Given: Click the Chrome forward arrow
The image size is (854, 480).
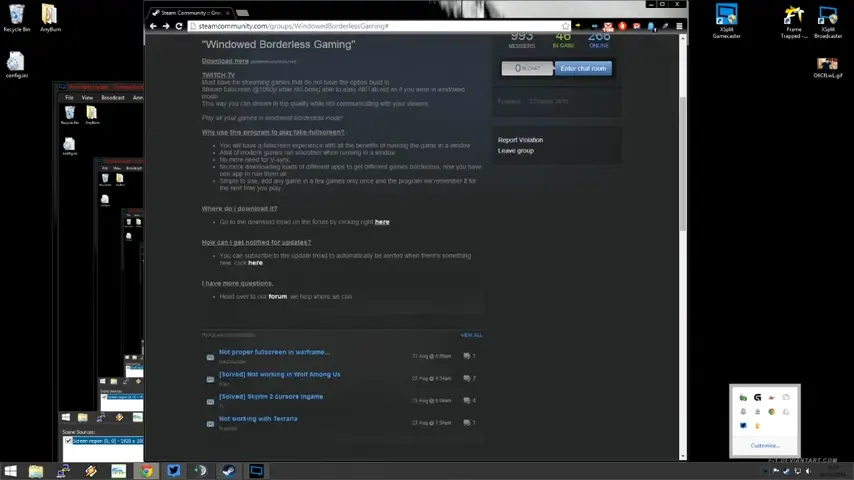Looking at the screenshot, I should tap(166, 26).
